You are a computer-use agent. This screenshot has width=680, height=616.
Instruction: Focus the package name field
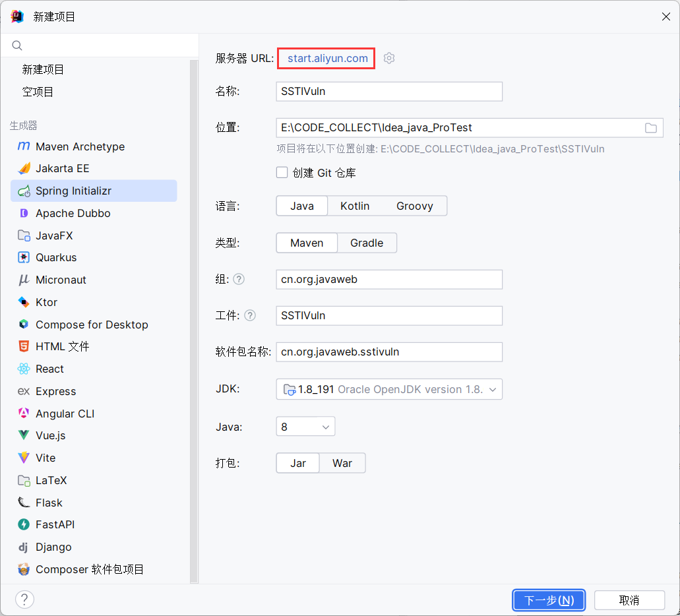click(x=389, y=352)
